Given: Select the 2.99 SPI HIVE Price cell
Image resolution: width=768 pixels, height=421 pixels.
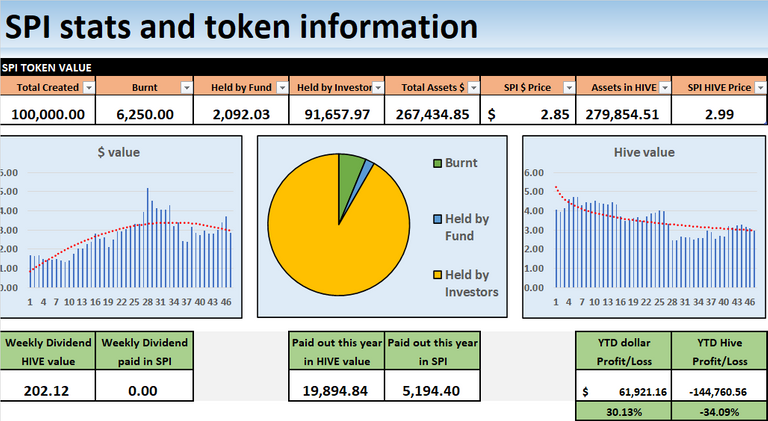Looking at the screenshot, I should [x=719, y=110].
